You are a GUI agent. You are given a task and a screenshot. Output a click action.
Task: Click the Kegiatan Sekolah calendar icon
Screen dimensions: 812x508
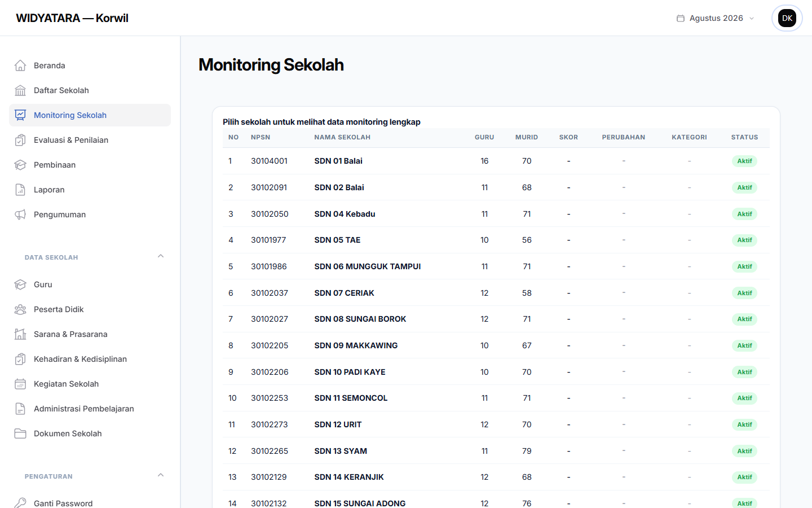[20, 384]
